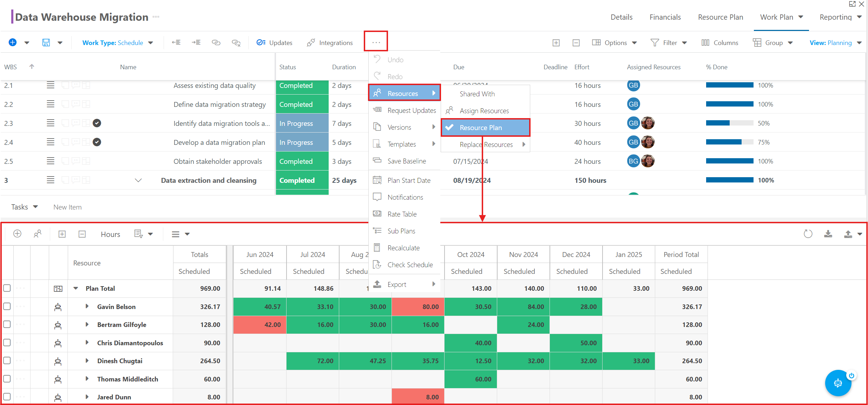The height and width of the screenshot is (405, 868).
Task: Click the blue add new item icon
Action: click(x=13, y=43)
